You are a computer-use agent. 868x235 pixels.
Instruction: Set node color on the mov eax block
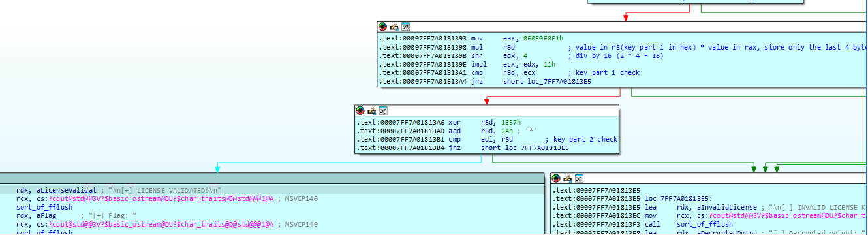click(x=382, y=27)
